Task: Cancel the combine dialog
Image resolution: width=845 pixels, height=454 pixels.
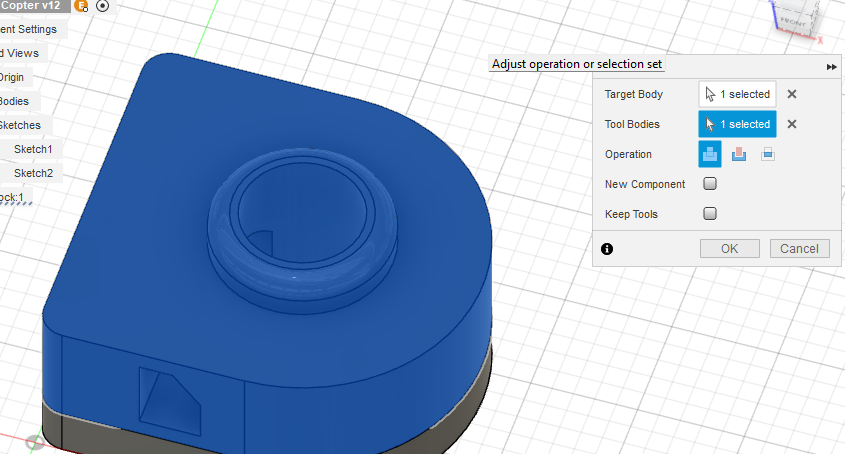Action: click(x=799, y=249)
